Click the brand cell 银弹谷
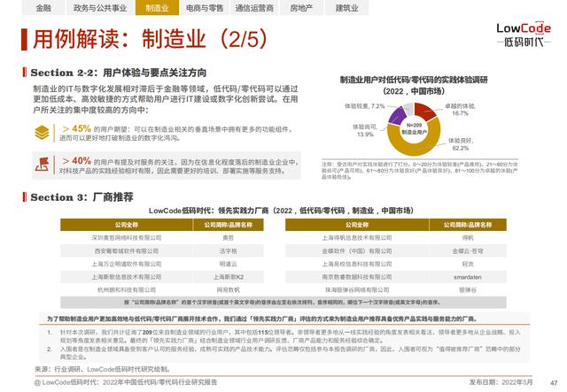This screenshot has width=567, height=392. pos(468,289)
